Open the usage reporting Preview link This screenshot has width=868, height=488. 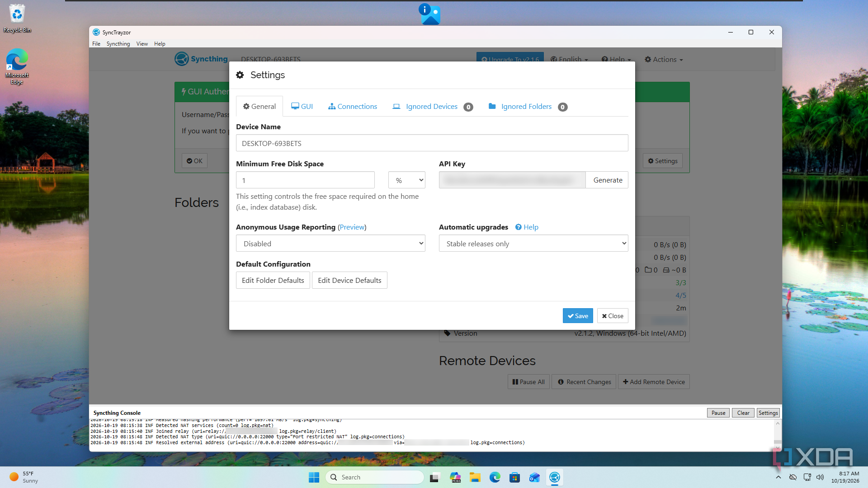click(x=352, y=227)
